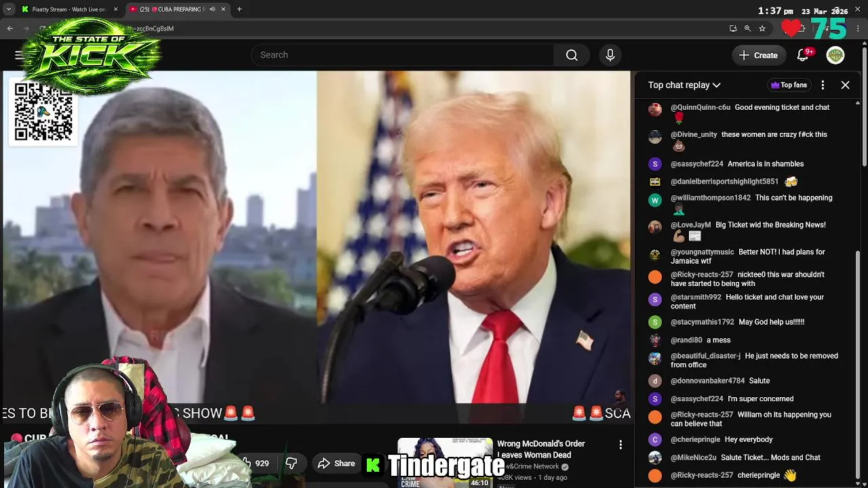
Task: Click username @QuinnQuinn-c6u in chat
Action: click(701, 107)
